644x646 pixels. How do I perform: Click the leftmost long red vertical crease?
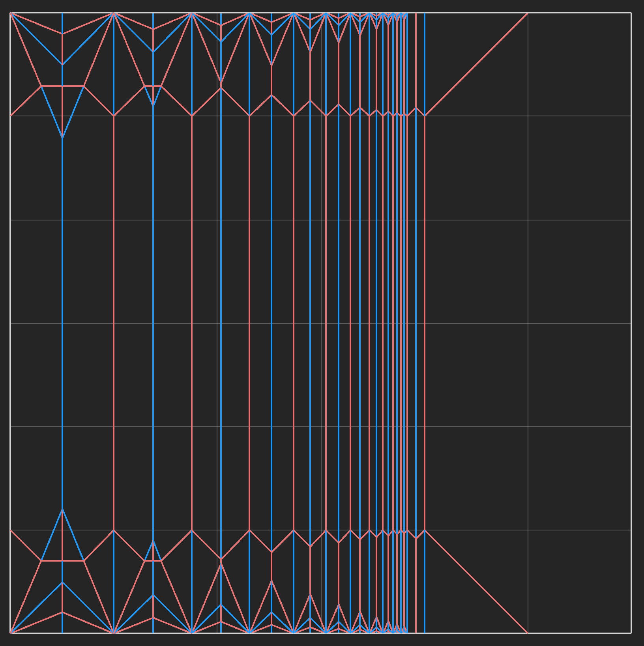pyautogui.click(x=114, y=316)
